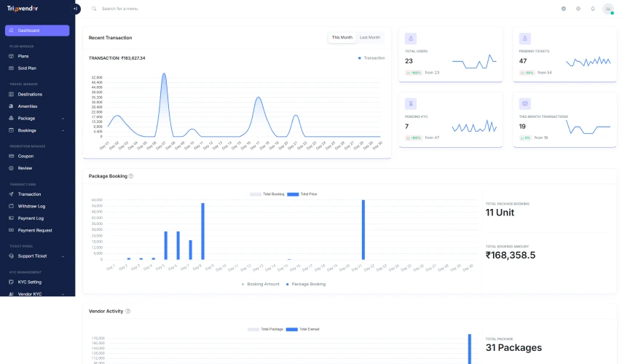Image resolution: width=622 pixels, height=364 pixels.
Task: Click the Pending Tickets sparkline chart
Action: (588, 61)
